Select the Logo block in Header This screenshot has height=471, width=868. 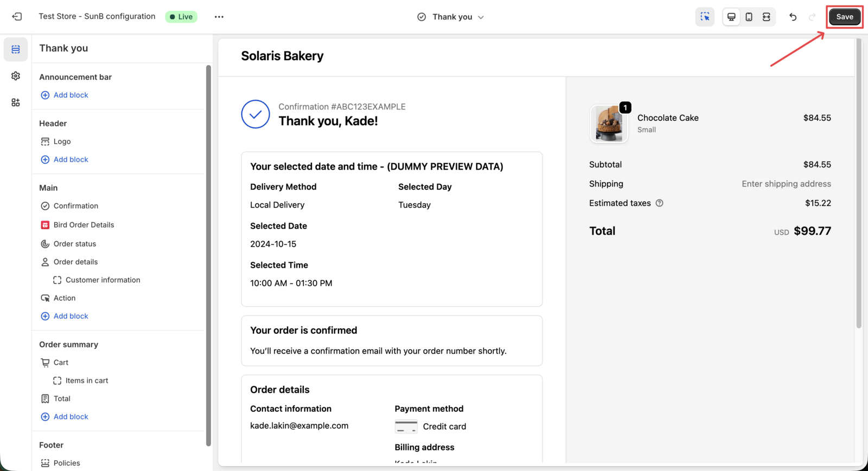tap(56, 141)
